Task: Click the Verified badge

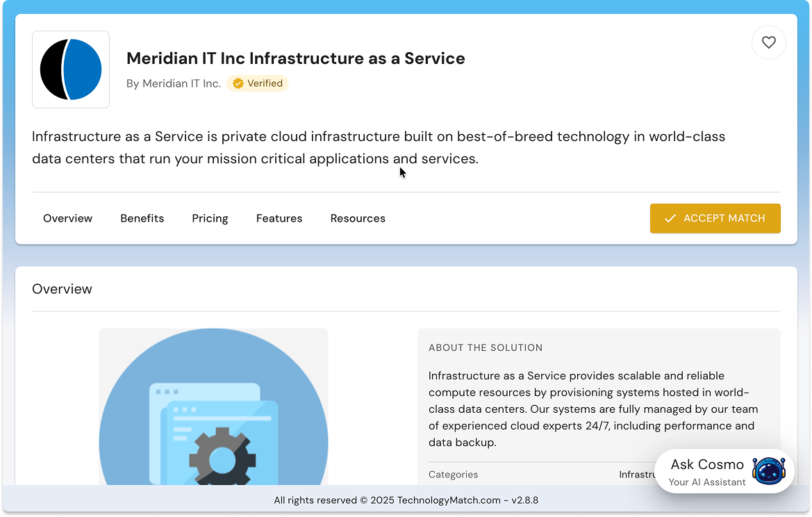Action: 258,83
